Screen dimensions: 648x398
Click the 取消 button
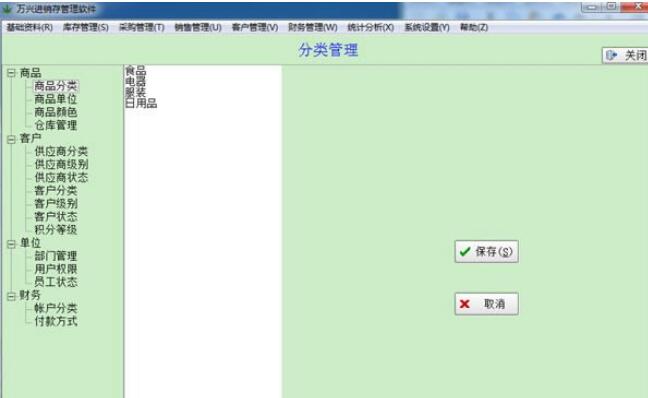pyautogui.click(x=486, y=304)
